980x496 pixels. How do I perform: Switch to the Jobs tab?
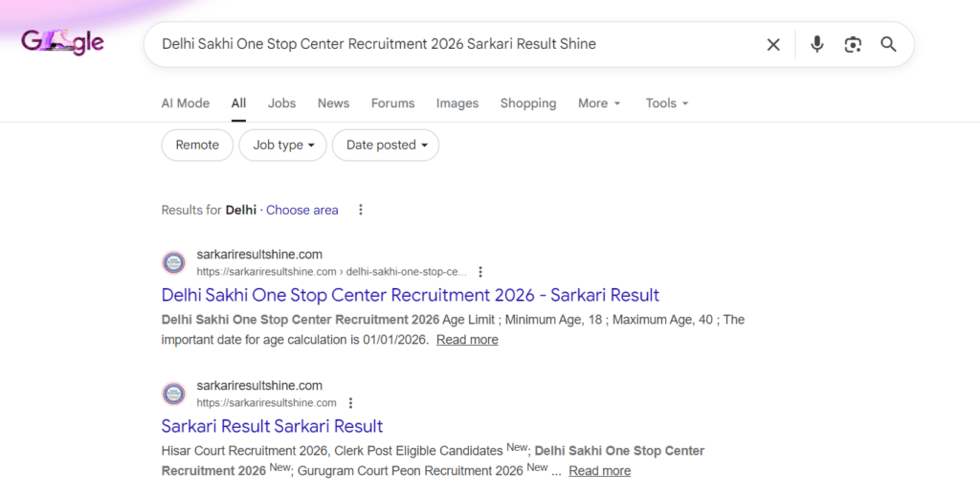281,103
